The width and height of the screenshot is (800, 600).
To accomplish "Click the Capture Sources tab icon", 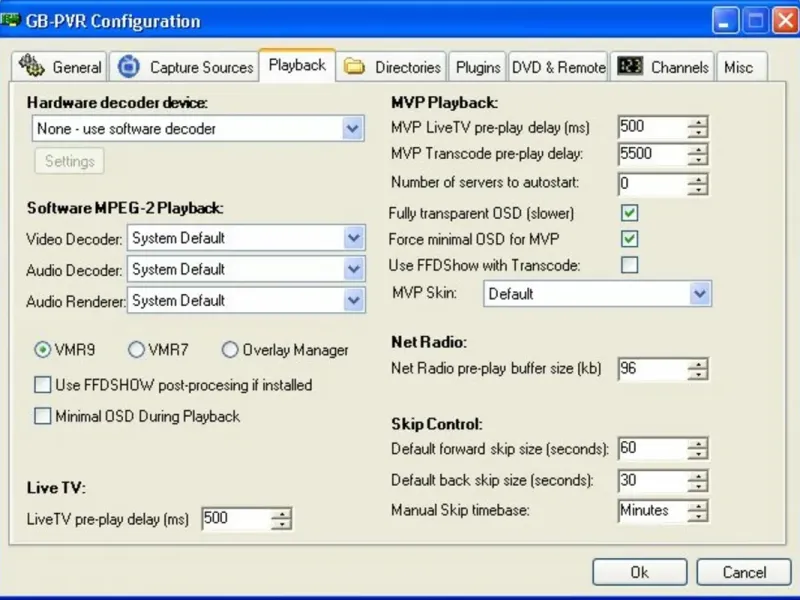I will point(129,66).
